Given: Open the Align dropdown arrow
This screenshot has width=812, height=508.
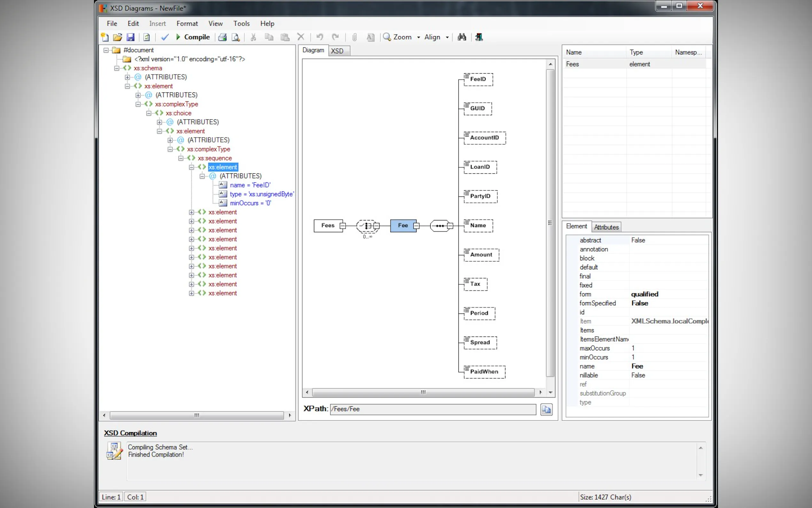Looking at the screenshot, I should 447,37.
